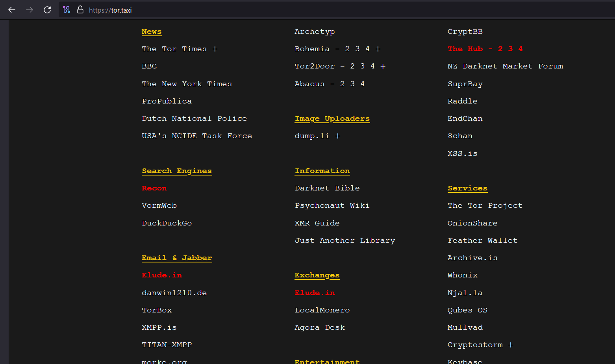The image size is (615, 364).
Task: Open USA's NCIDE Task Force link
Action: (197, 136)
